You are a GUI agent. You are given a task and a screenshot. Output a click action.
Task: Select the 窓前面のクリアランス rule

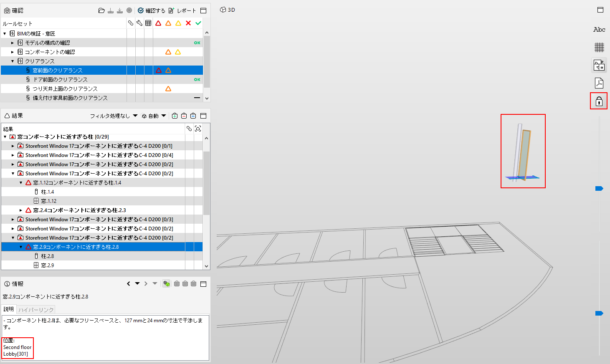[102, 70]
